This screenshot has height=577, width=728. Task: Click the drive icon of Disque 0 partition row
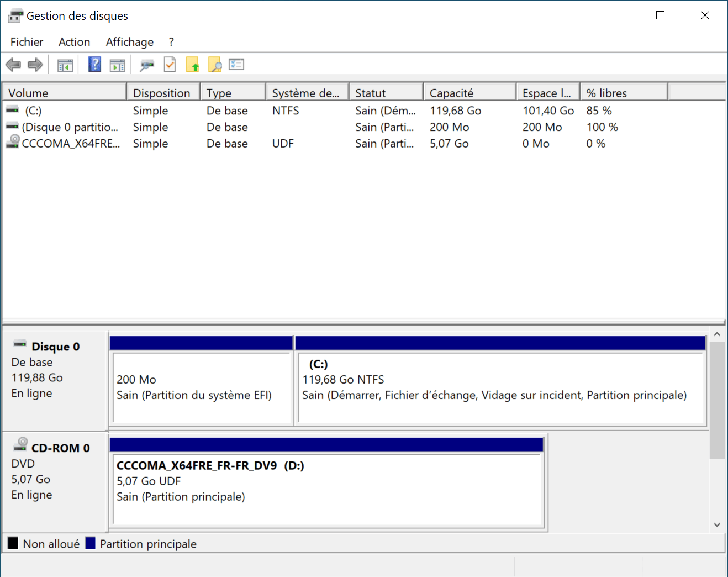pyautogui.click(x=12, y=127)
